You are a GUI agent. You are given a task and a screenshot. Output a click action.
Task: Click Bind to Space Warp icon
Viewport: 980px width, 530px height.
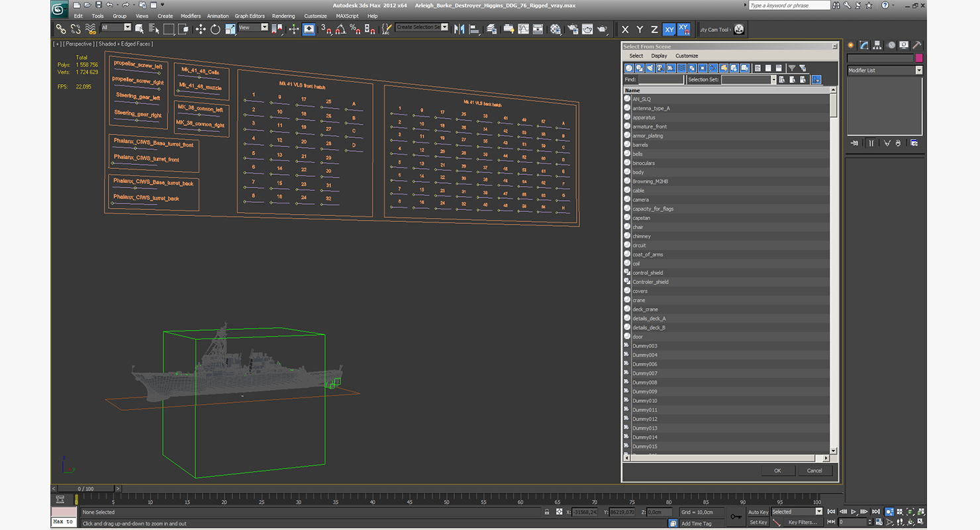(91, 29)
